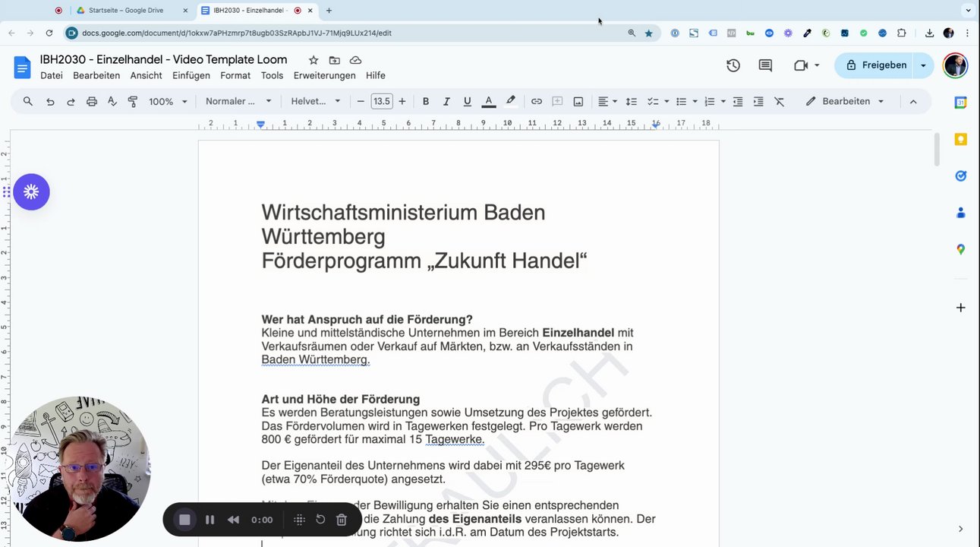Open the zoom 100% dropdown
The width and height of the screenshot is (980, 547).
click(x=168, y=101)
